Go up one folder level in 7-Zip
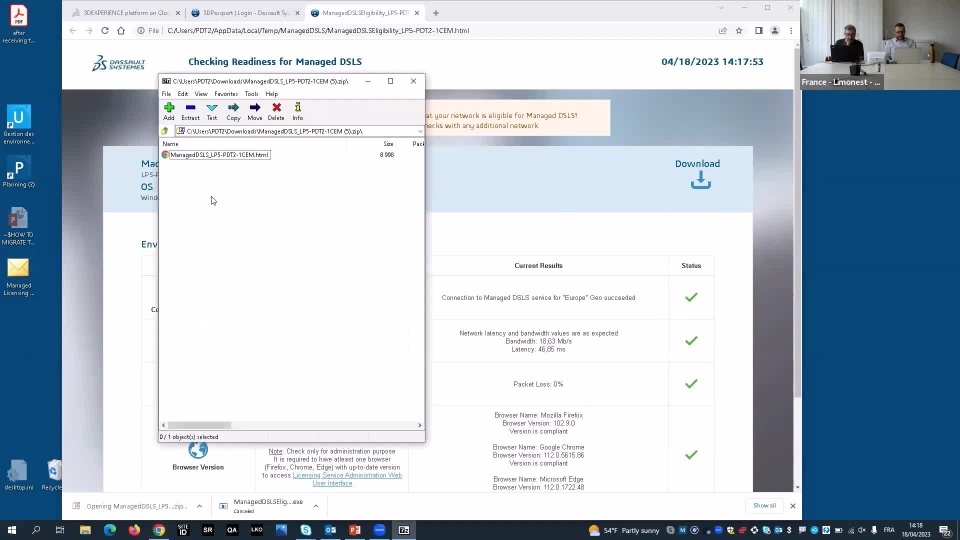This screenshot has height=540, width=960. [x=165, y=131]
